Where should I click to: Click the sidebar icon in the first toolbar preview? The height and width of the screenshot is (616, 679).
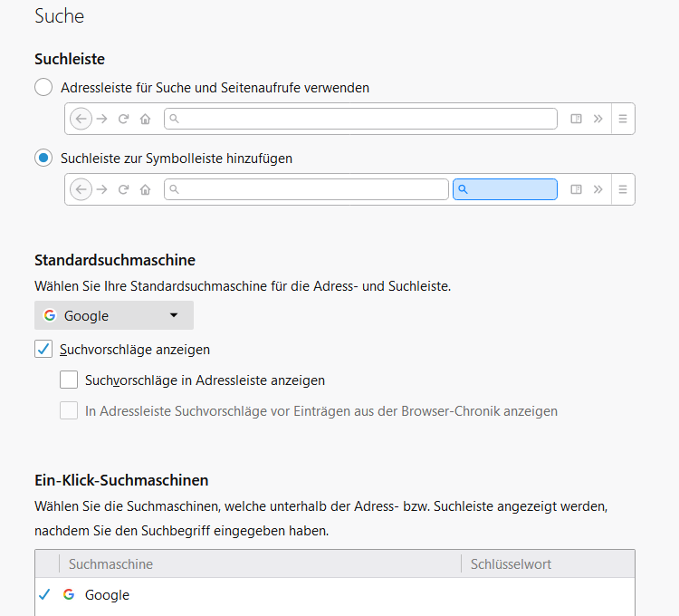point(576,119)
